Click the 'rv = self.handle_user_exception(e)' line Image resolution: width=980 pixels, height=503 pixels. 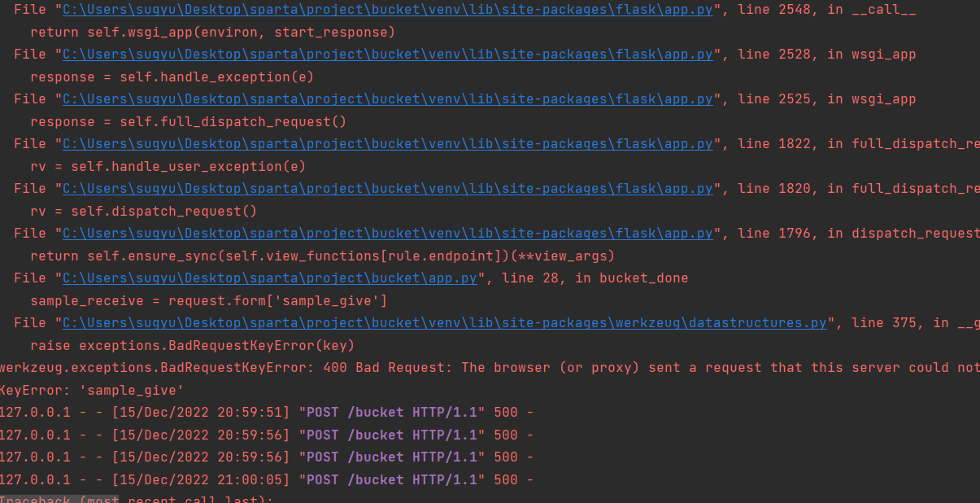[x=168, y=167]
